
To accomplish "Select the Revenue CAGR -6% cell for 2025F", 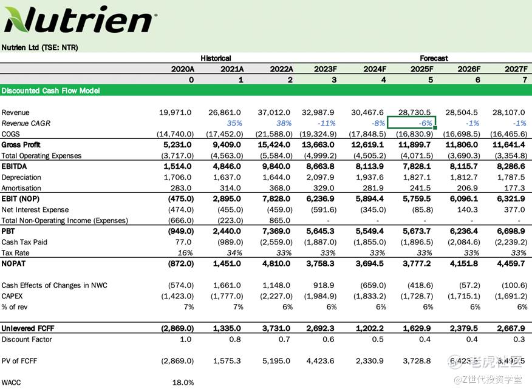I will 411,123.
